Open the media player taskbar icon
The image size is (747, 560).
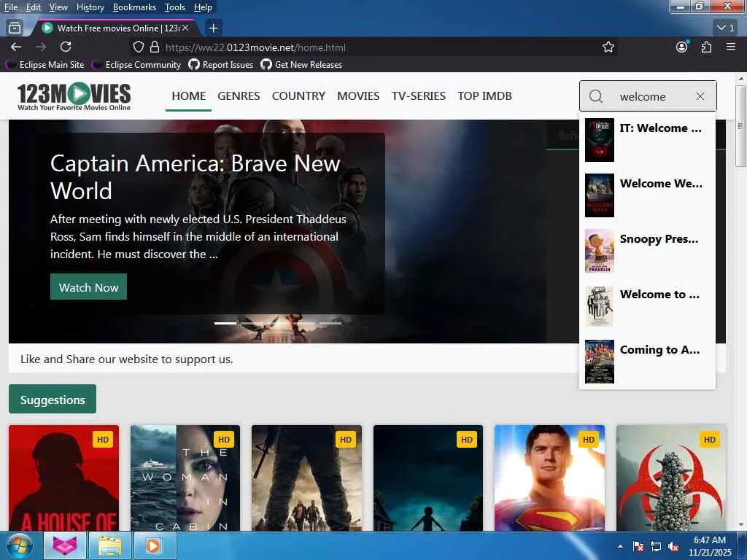(155, 545)
